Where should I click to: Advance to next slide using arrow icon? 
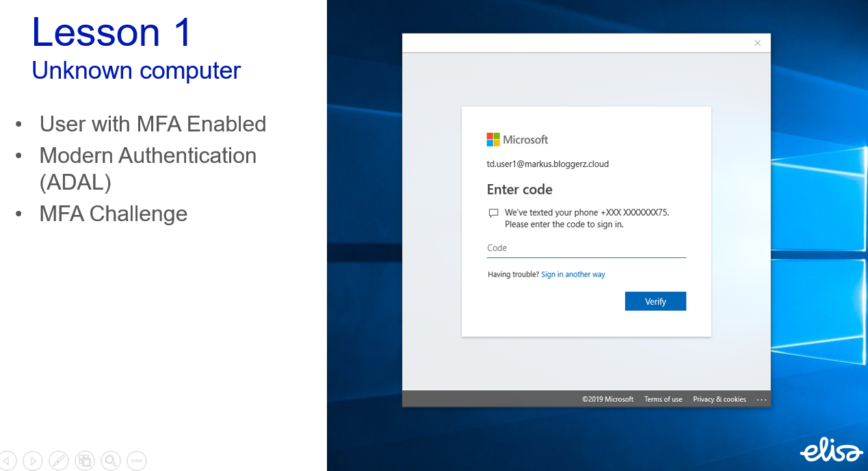pos(33,461)
